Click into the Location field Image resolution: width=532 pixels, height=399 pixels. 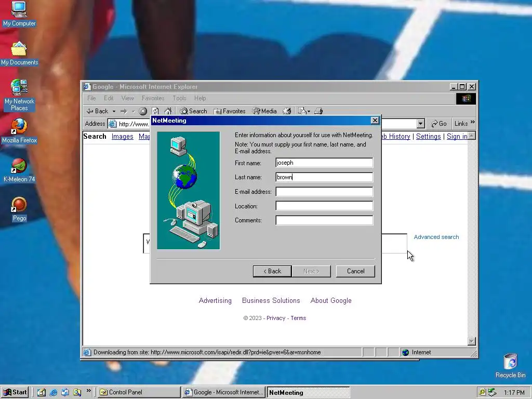324,206
